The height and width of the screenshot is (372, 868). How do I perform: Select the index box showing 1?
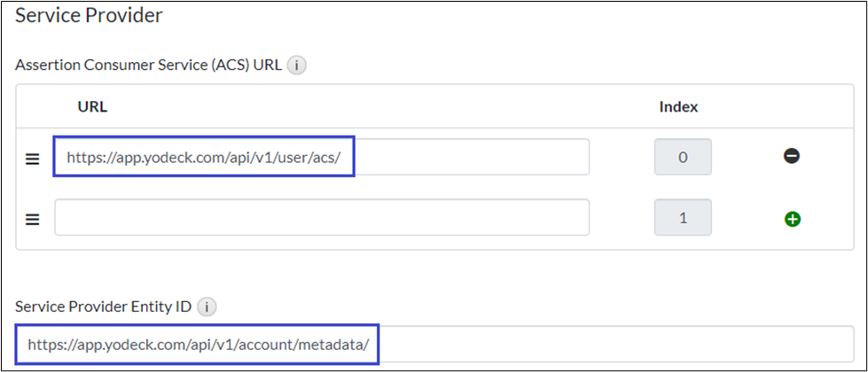point(682,218)
